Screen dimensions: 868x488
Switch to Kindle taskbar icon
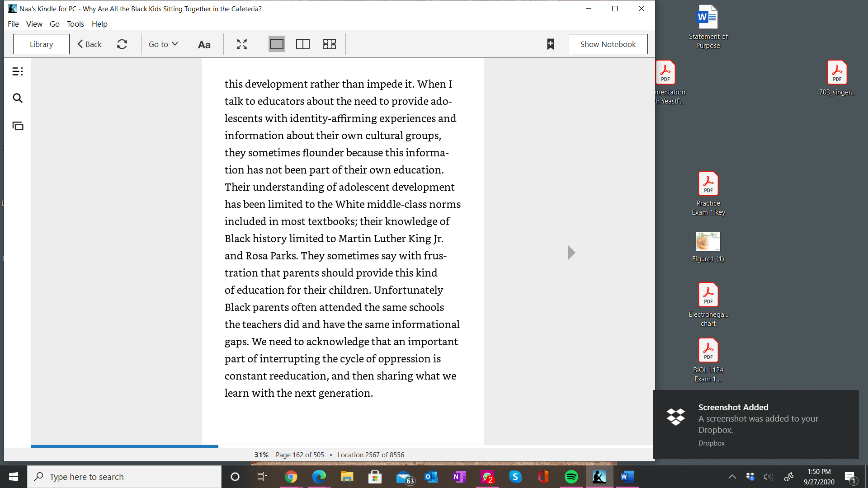pyautogui.click(x=599, y=477)
